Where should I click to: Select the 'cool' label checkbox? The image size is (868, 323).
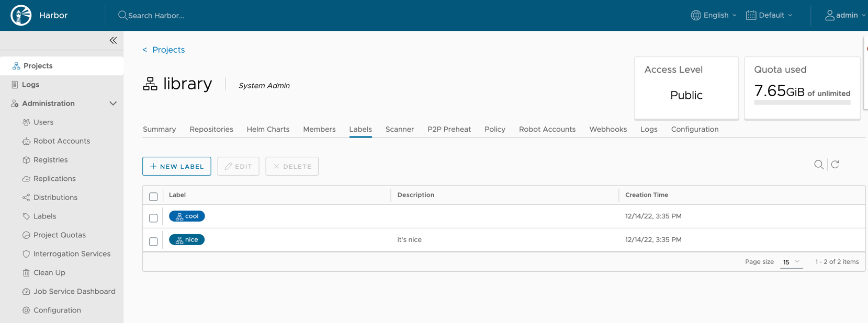153,217
